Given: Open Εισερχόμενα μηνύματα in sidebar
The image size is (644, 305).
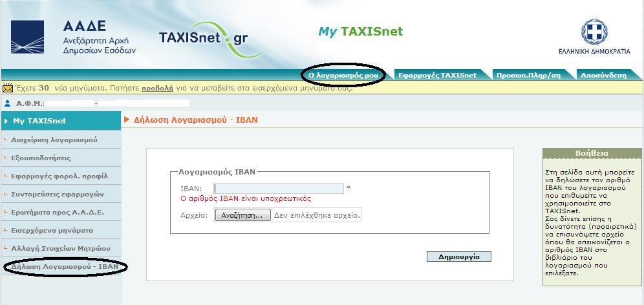Looking at the screenshot, I should pos(61,230).
